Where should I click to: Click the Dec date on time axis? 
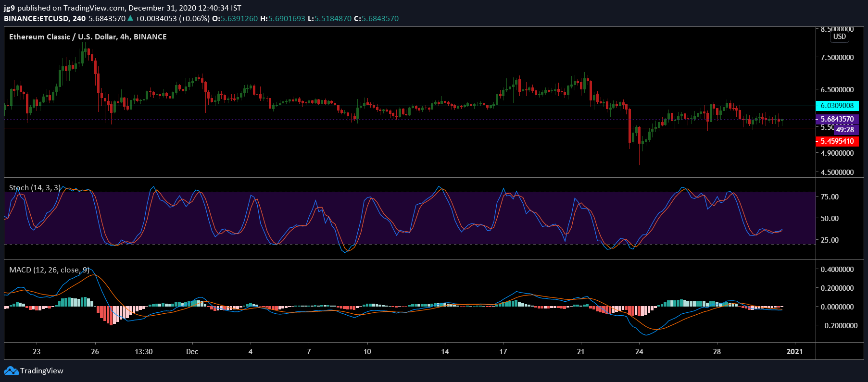(x=192, y=352)
